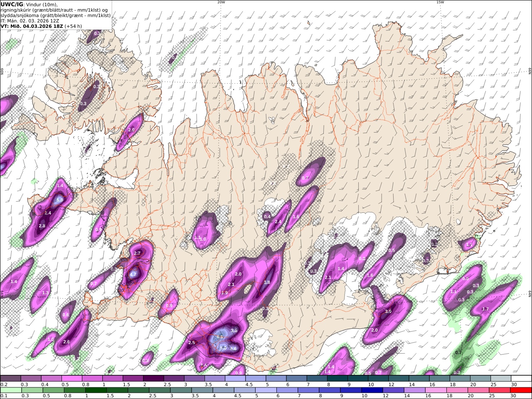Click the 6.6 precipitation value on the map
Screen dimensions: 532x399
tap(220, 337)
